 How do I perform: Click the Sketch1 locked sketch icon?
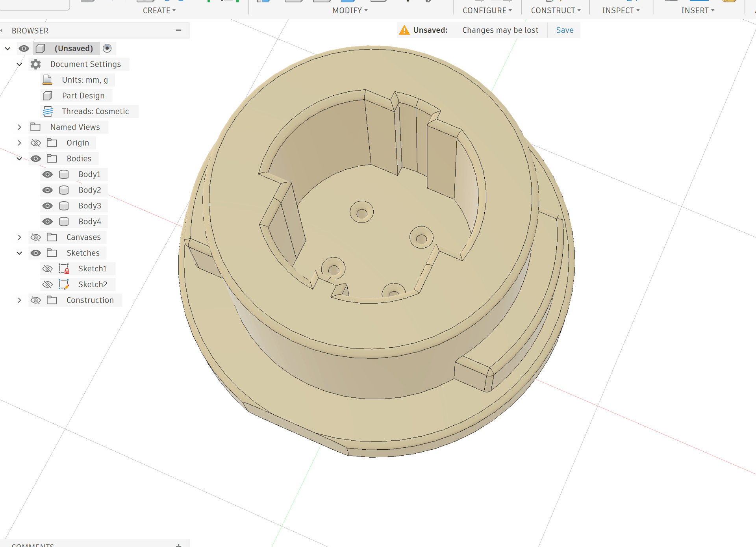[x=64, y=269]
